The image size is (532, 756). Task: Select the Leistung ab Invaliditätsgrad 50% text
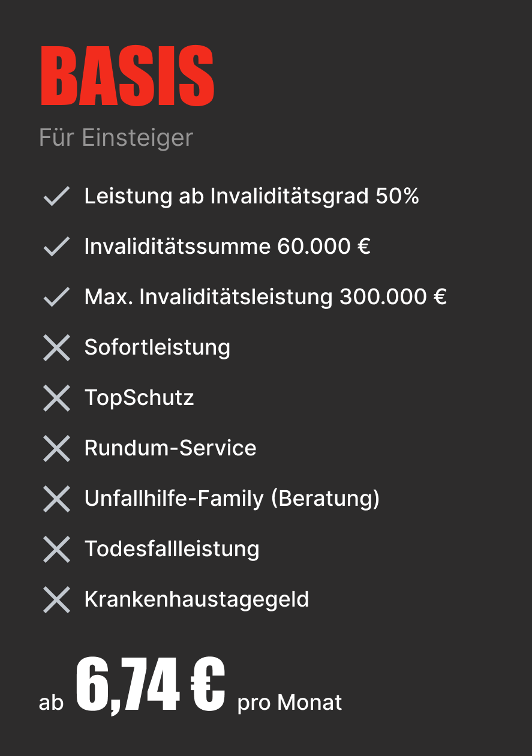tap(251, 196)
